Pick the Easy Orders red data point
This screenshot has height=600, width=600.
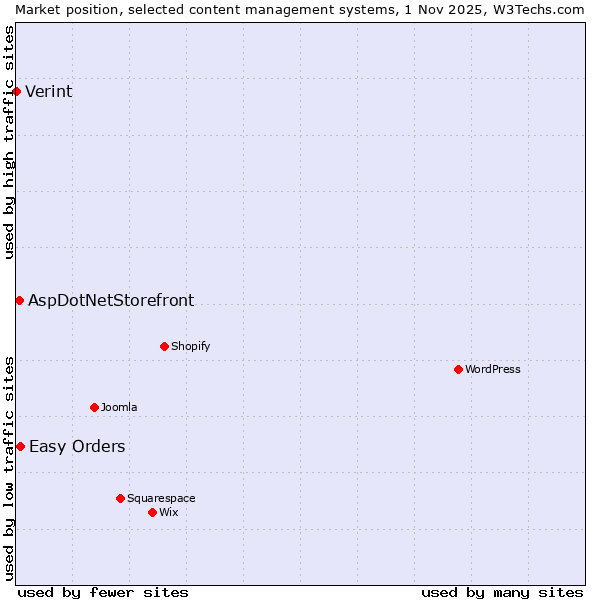tap(20, 447)
